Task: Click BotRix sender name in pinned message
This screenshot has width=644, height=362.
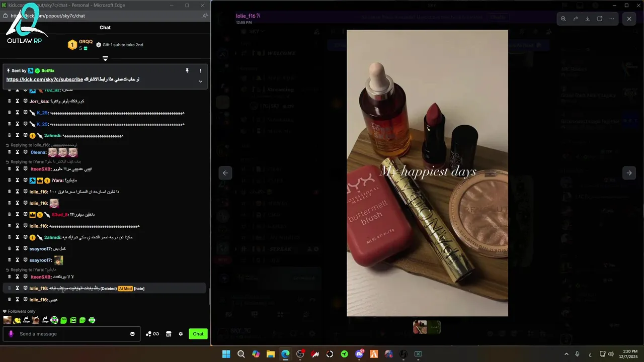Action: (x=48, y=71)
